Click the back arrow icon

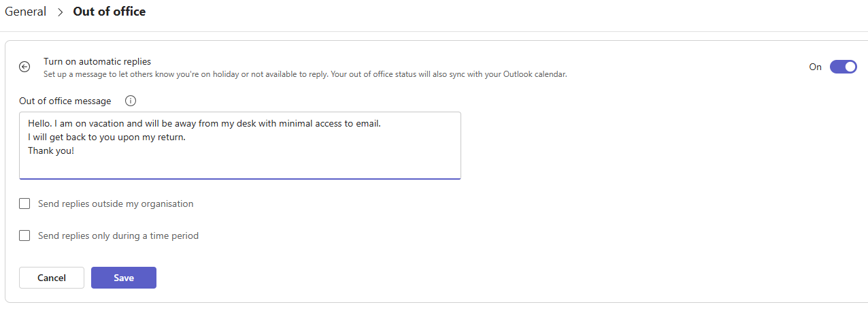pyautogui.click(x=24, y=67)
